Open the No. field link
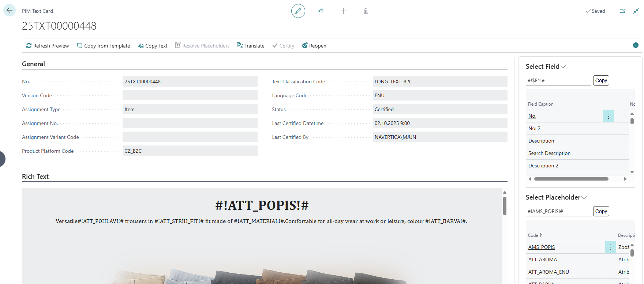Viewport: 644px width, 284px height. click(532, 116)
